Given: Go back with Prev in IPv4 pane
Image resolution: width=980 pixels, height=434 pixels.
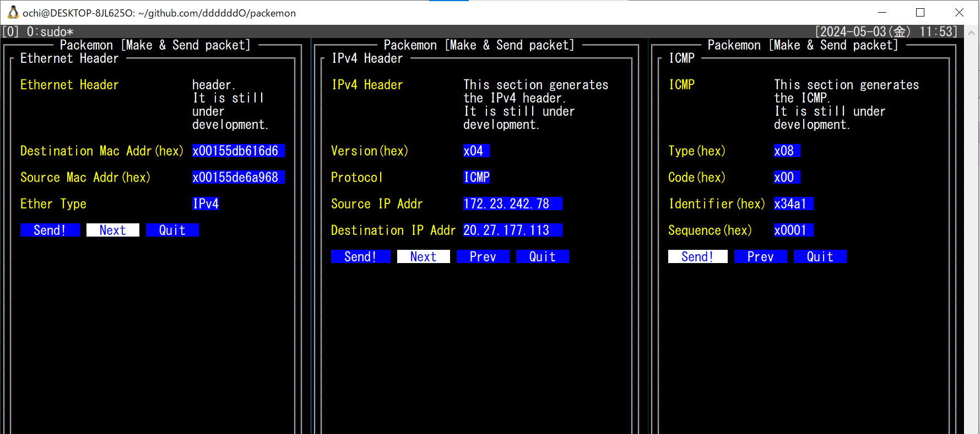Looking at the screenshot, I should pos(483,256).
